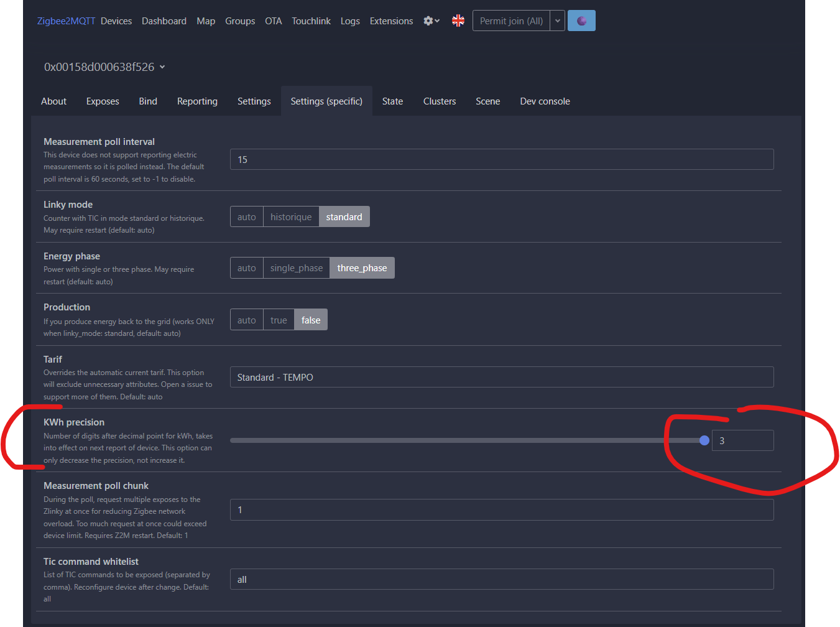Switch to the Exposes tab
Image resolution: width=840 pixels, height=627 pixels.
[103, 101]
